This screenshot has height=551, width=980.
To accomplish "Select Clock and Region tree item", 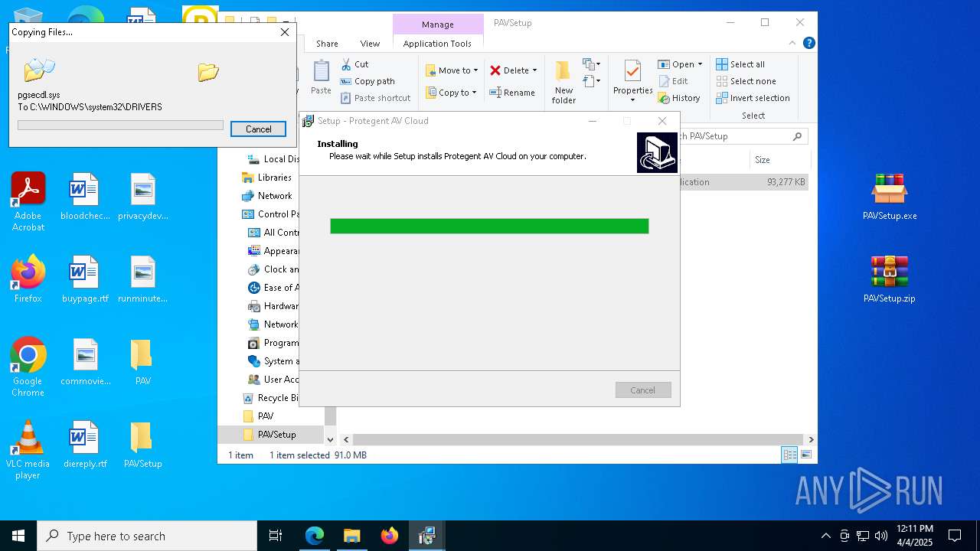I will pos(273,269).
